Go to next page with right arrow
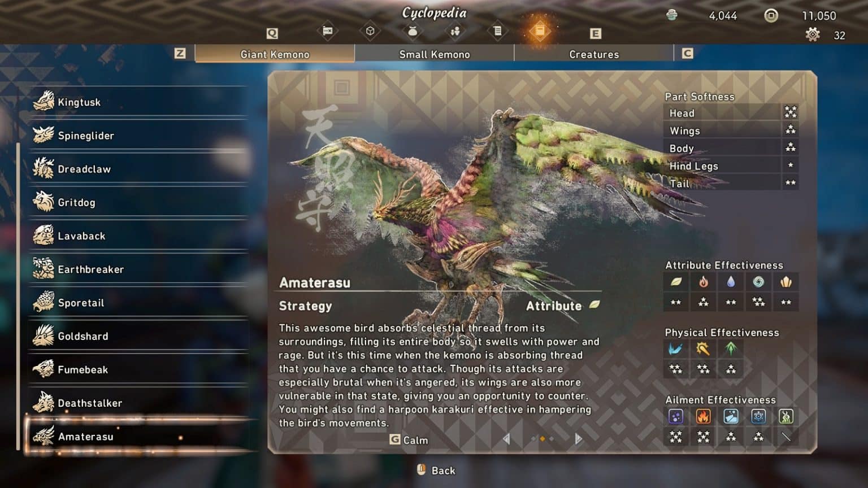868x488 pixels. pos(578,439)
